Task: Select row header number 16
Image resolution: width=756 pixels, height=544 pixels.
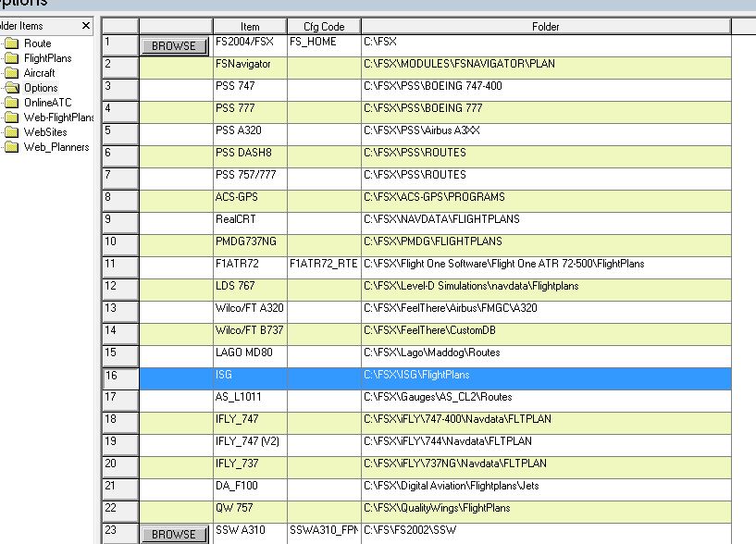Action: (120, 378)
